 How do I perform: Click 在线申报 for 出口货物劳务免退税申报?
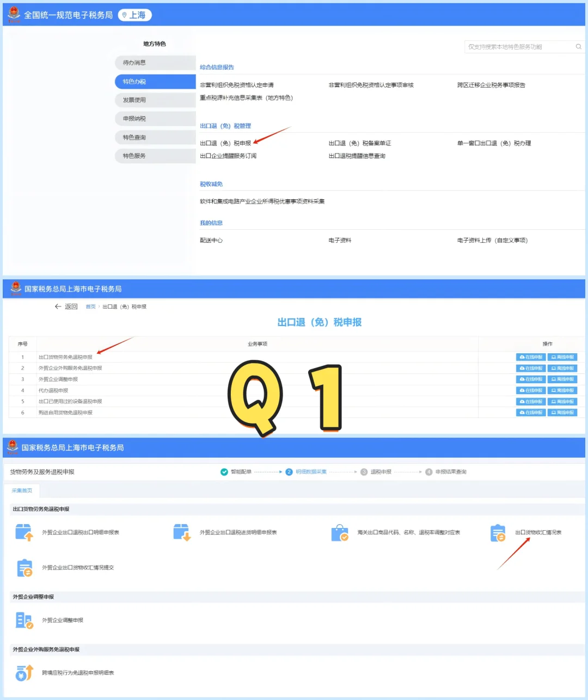[x=531, y=357]
